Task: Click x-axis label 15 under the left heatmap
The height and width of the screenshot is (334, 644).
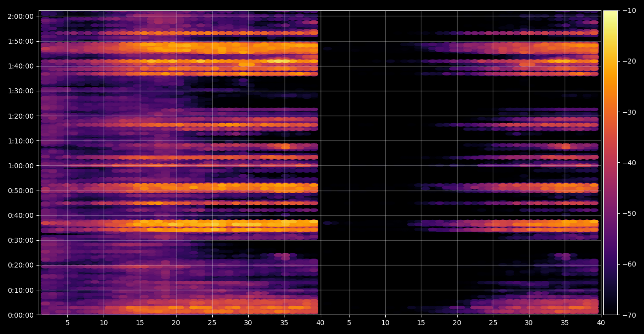Action: coord(140,323)
